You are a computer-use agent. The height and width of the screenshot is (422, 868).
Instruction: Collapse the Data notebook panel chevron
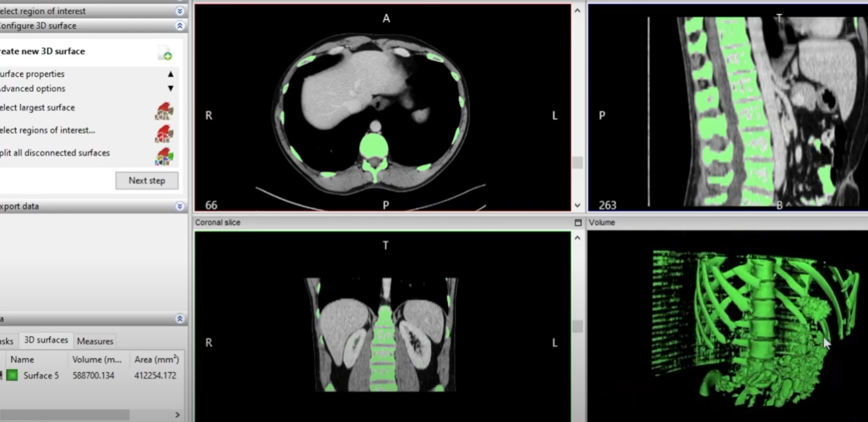click(180, 318)
